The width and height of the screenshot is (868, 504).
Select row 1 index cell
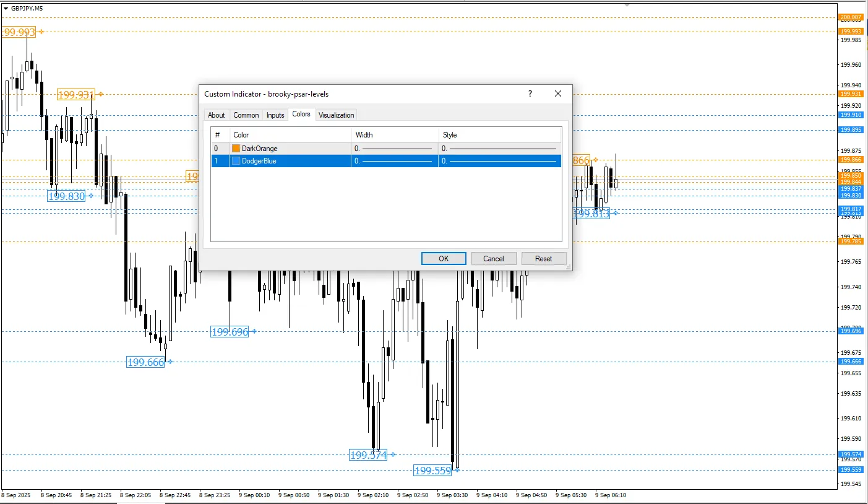220,161
